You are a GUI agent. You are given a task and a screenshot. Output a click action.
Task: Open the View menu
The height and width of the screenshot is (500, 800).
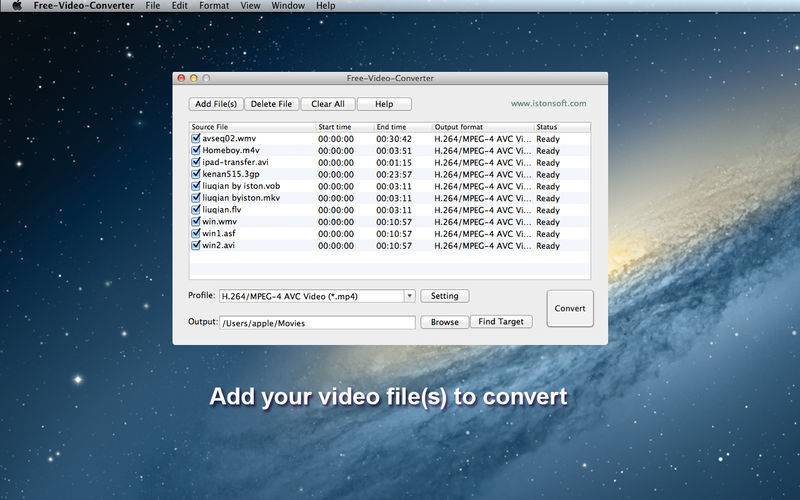(x=251, y=6)
